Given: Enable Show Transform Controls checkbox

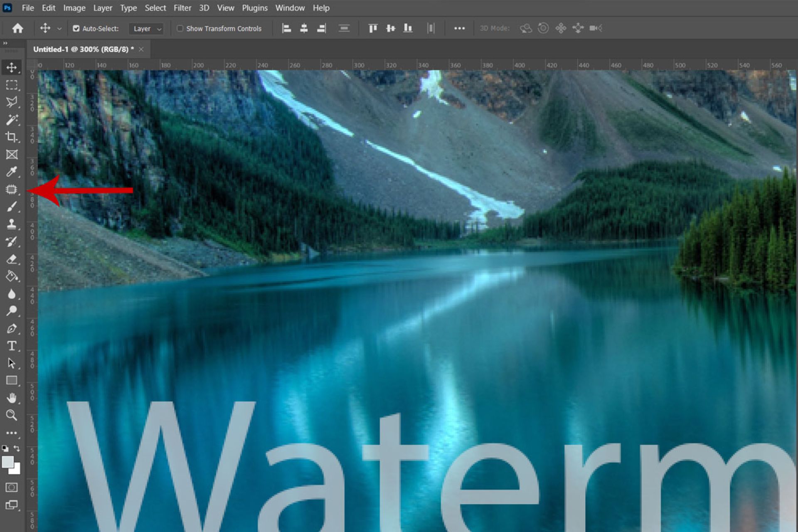Looking at the screenshot, I should (180, 29).
